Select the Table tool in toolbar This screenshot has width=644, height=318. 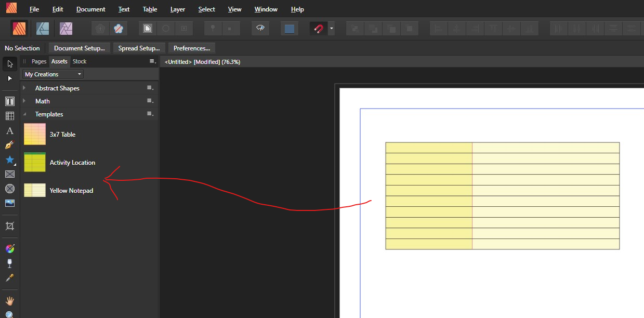(x=9, y=116)
